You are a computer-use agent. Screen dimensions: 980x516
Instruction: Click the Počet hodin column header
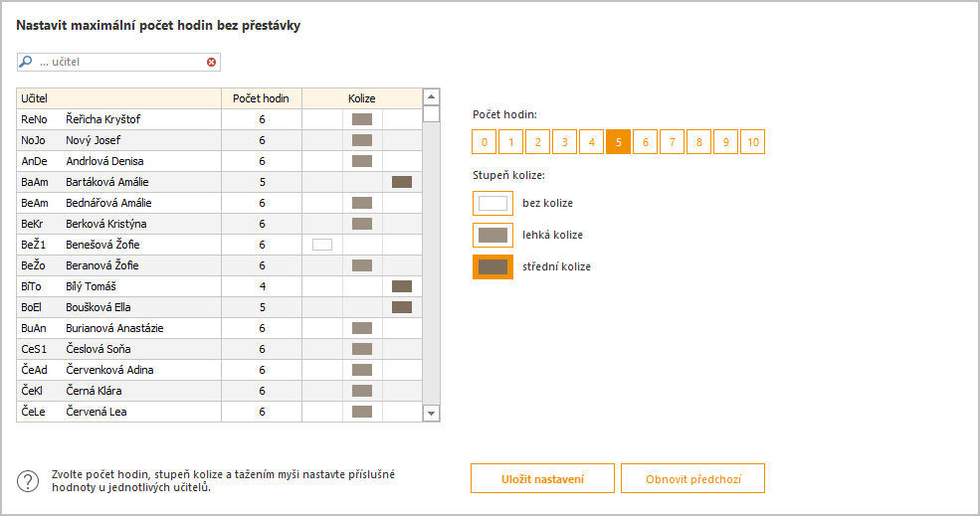point(262,98)
